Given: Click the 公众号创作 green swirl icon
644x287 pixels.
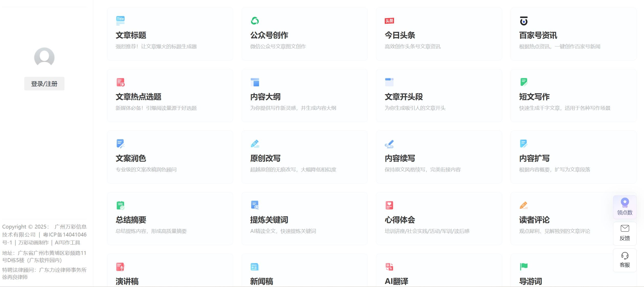Looking at the screenshot, I should (255, 21).
